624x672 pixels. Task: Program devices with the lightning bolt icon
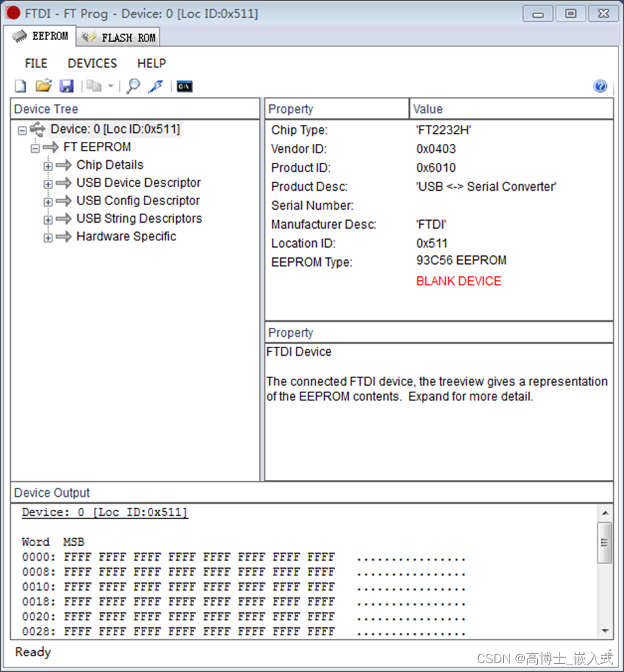(156, 86)
